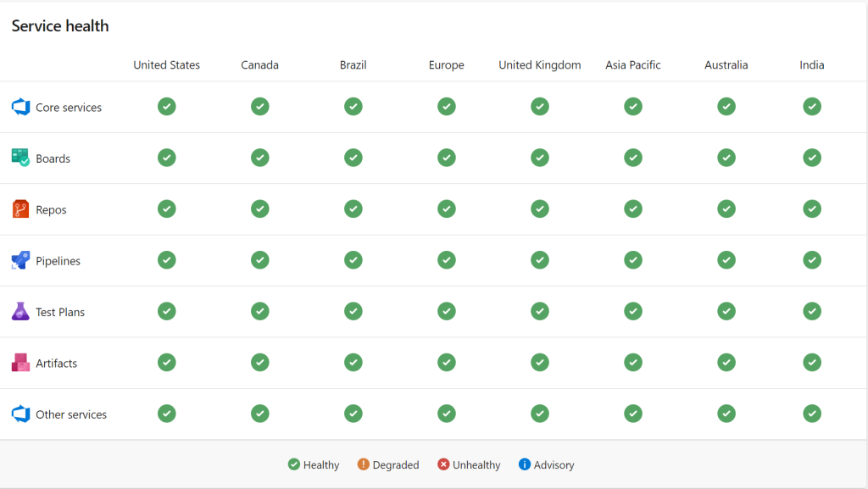The width and height of the screenshot is (868, 489).
Task: Click the United Kingdom column label
Action: pyautogui.click(x=539, y=64)
